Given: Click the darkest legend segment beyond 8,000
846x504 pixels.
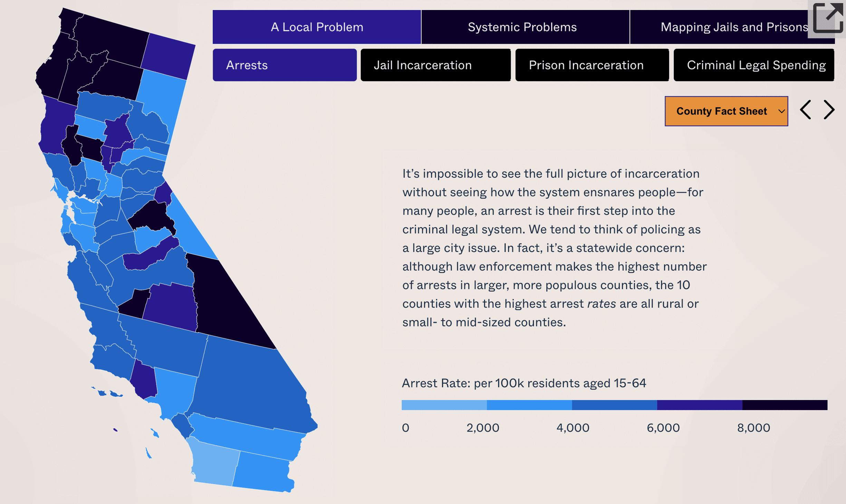Looking at the screenshot, I should click(x=785, y=405).
